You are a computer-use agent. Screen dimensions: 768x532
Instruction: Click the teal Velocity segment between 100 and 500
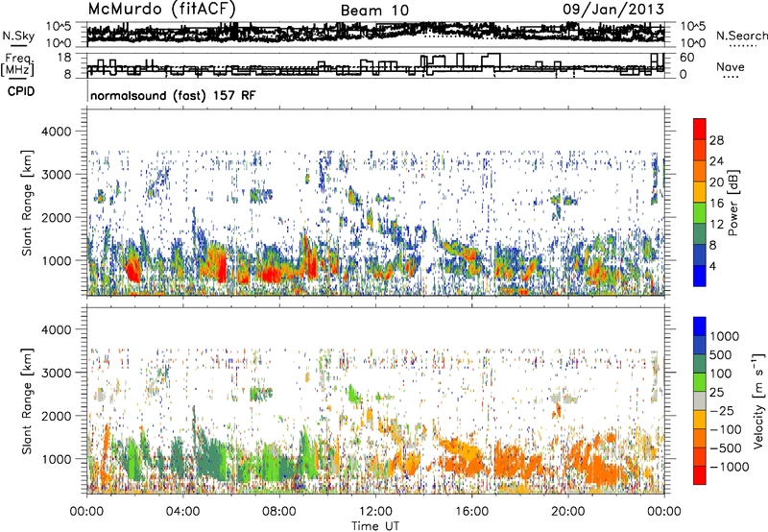coord(700,364)
